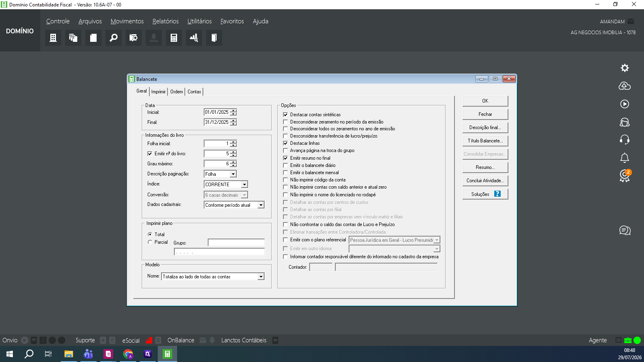Switch to the Contas tab
644x362 pixels.
tap(194, 92)
